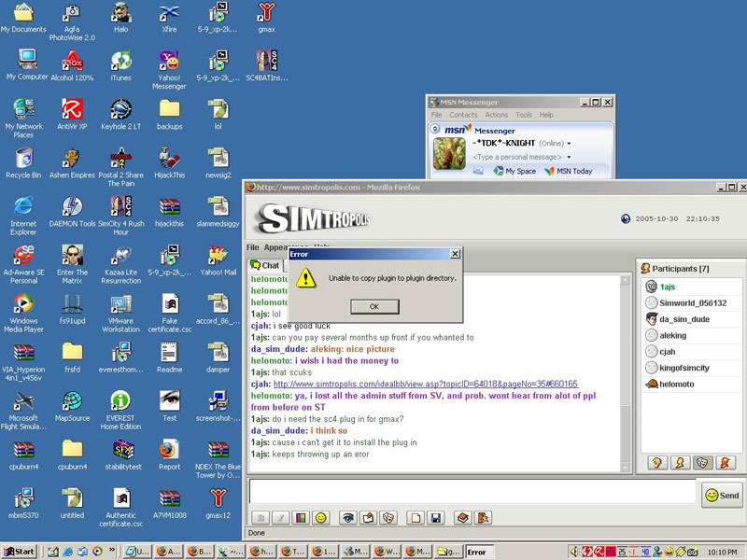Toggle italic text in chat toolbar
The height and width of the screenshot is (560, 747).
click(x=281, y=518)
